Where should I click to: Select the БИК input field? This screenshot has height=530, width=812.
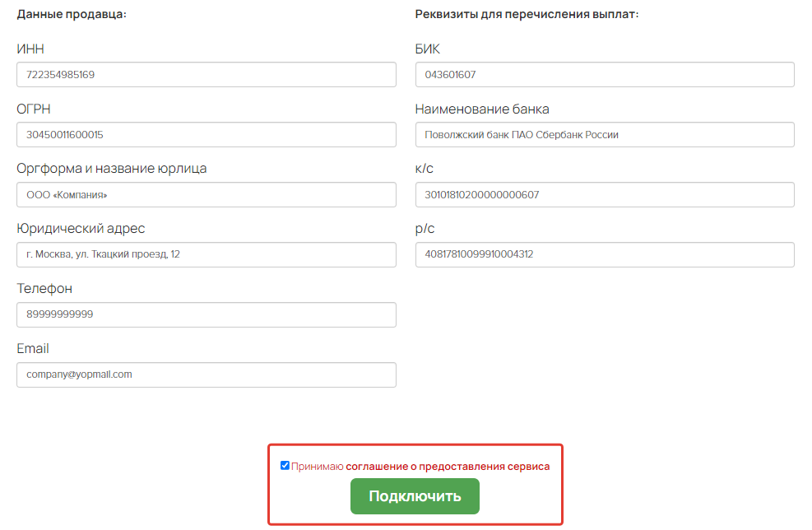[x=605, y=75]
